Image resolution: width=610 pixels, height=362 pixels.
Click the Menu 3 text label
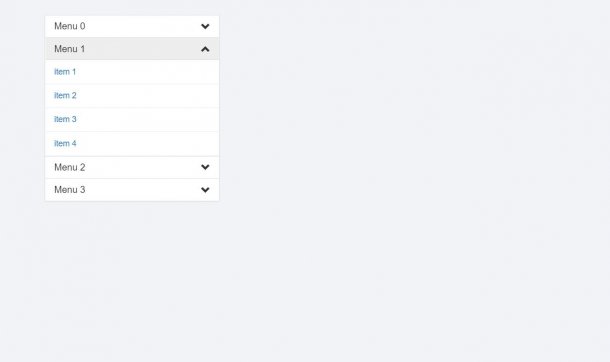click(70, 190)
